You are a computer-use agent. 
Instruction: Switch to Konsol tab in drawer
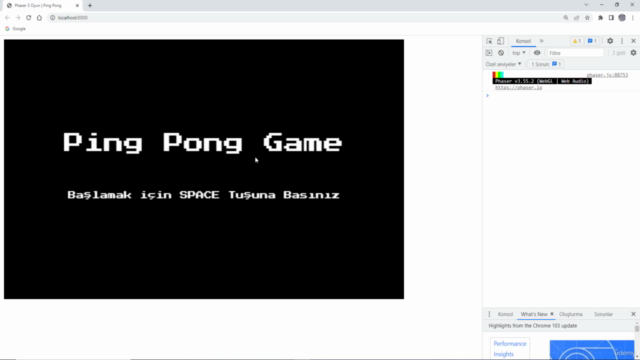point(505,314)
